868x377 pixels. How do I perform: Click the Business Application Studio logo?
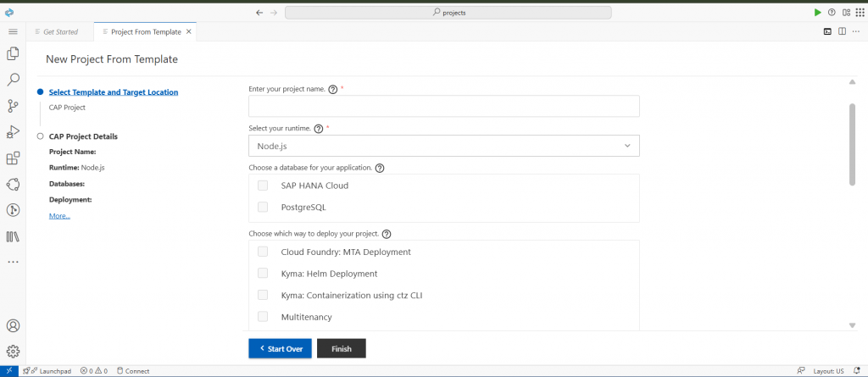click(x=8, y=12)
